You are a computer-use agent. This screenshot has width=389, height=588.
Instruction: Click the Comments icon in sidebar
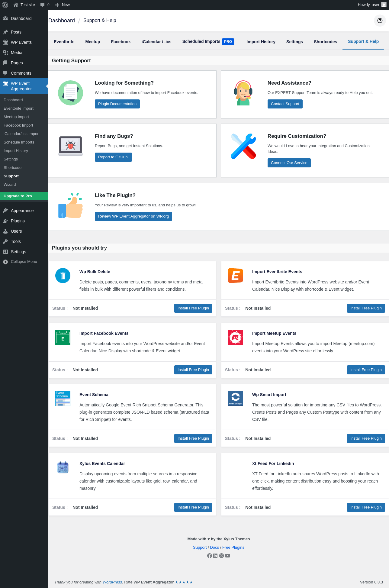(x=5, y=73)
